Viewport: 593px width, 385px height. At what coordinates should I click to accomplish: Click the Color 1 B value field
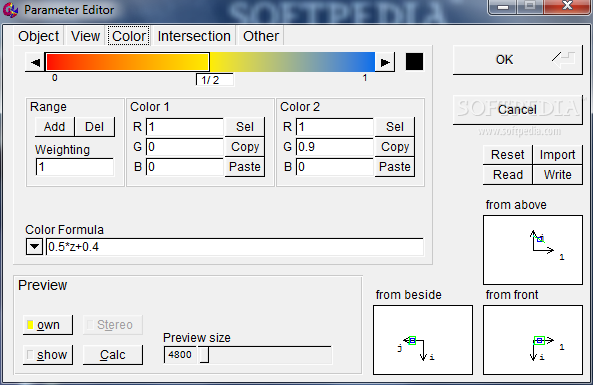[x=185, y=167]
